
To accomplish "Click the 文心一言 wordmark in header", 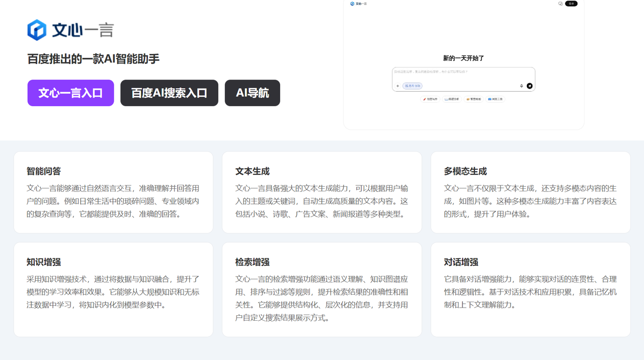I will (83, 30).
